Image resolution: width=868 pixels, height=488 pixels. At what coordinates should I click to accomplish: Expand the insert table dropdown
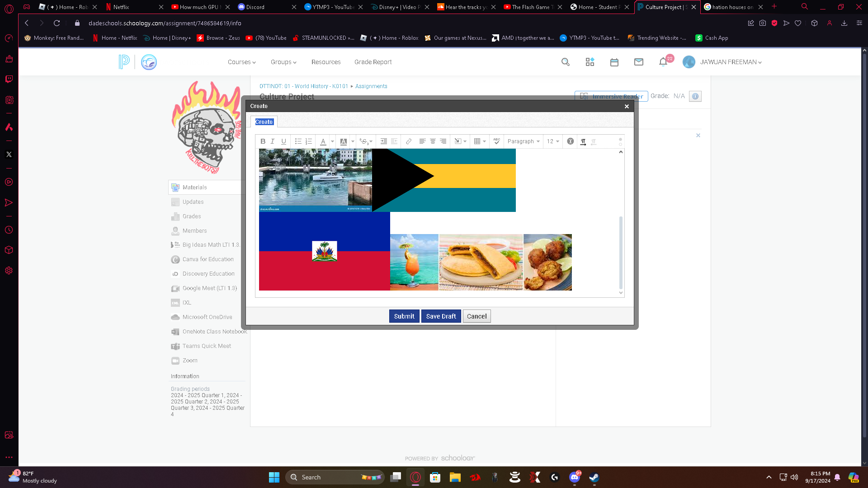pyautogui.click(x=484, y=141)
